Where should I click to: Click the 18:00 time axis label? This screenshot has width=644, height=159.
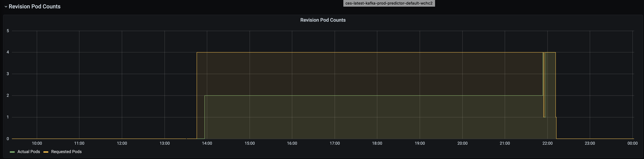(377, 143)
